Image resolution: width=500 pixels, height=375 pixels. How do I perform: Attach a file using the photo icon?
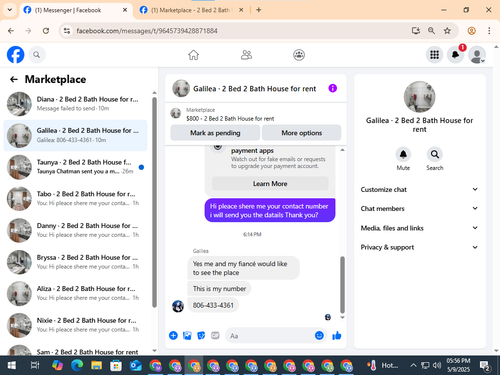(187, 335)
